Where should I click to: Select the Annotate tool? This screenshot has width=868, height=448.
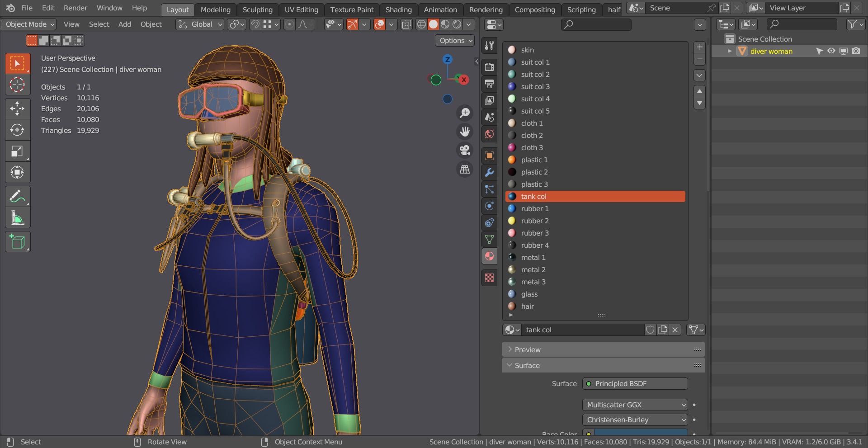(18, 196)
